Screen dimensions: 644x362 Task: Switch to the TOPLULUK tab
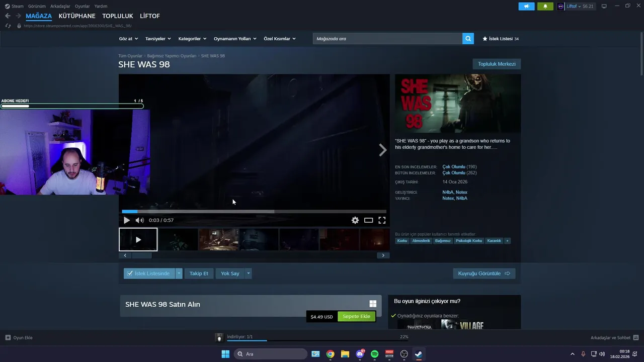pos(118,16)
